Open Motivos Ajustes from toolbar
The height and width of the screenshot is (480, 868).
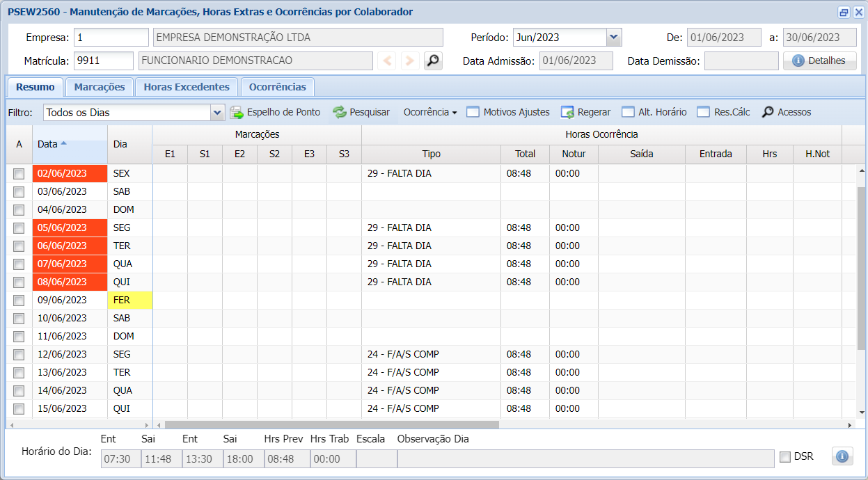473,112
